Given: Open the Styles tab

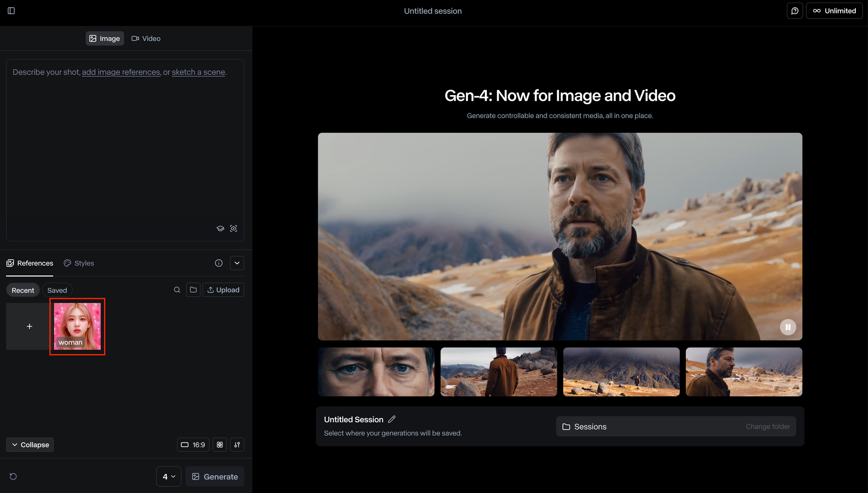Looking at the screenshot, I should 79,263.
